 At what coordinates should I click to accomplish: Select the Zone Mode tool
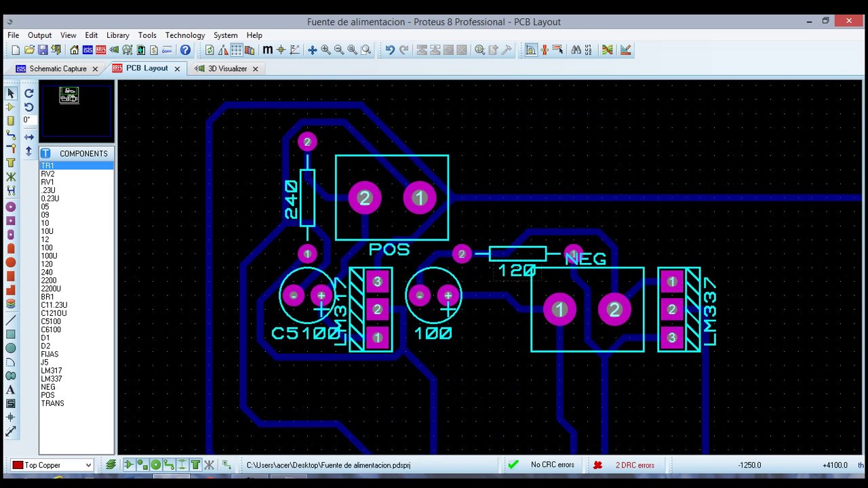click(x=11, y=163)
